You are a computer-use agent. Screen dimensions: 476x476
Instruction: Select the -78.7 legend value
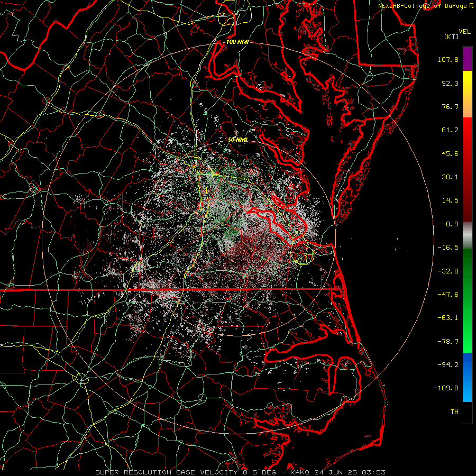point(448,342)
